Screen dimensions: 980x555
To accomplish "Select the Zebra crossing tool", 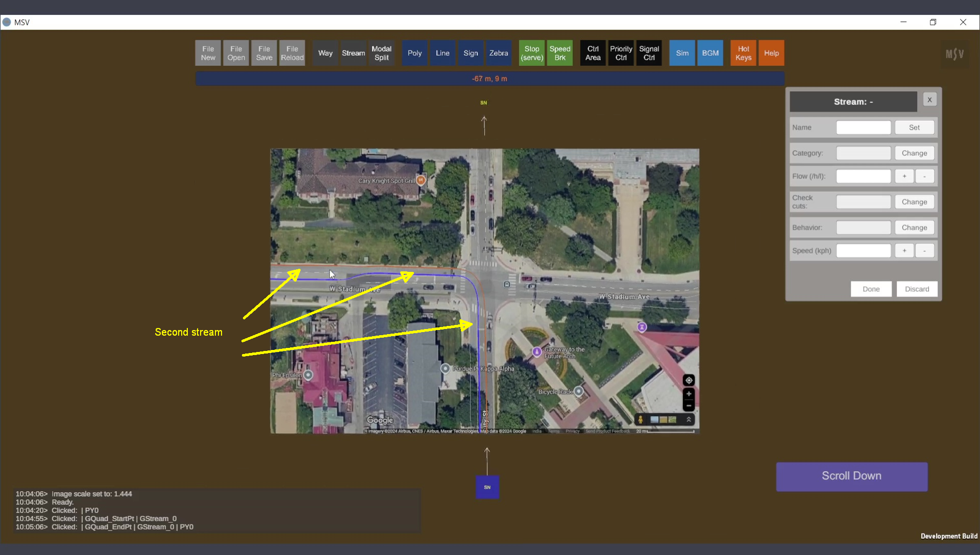I will pyautogui.click(x=498, y=53).
